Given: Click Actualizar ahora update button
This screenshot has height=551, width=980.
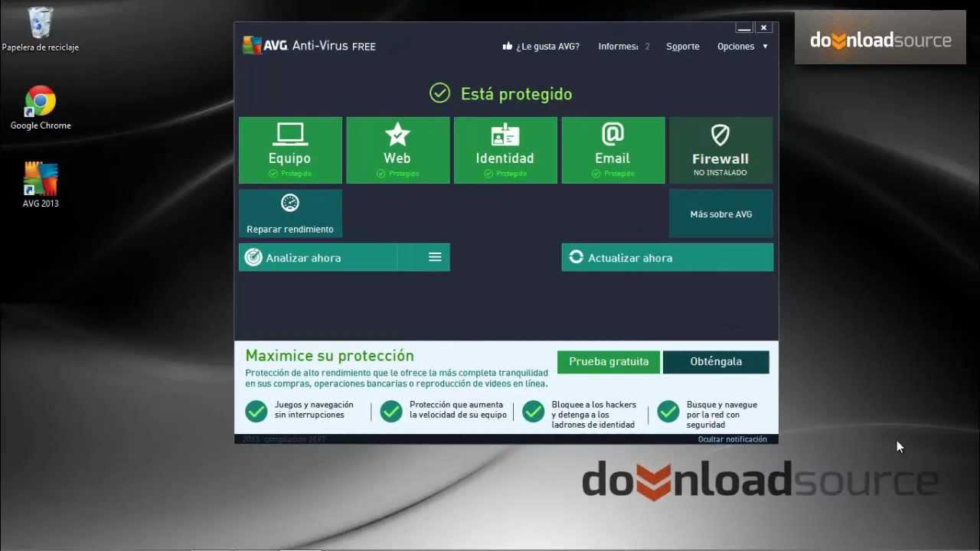Looking at the screenshot, I should point(667,257).
